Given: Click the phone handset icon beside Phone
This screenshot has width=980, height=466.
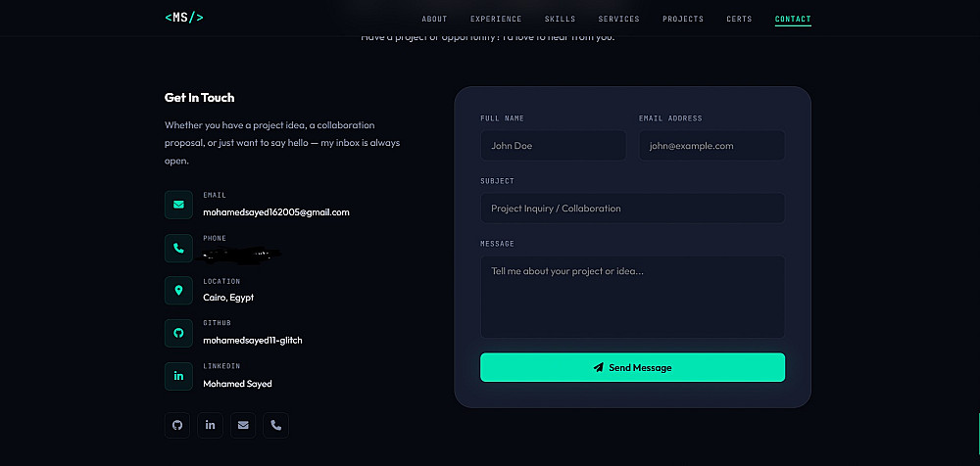Looking at the screenshot, I should 178,249.
